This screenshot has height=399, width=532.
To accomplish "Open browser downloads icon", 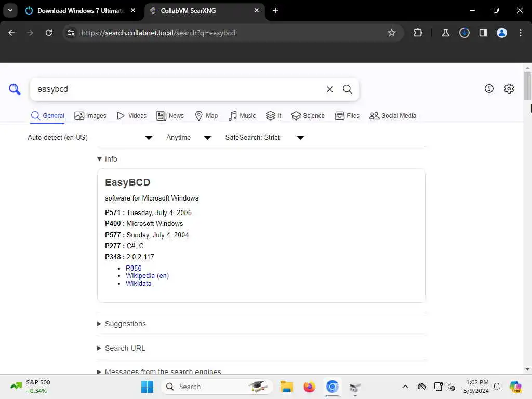I will pyautogui.click(x=464, y=33).
